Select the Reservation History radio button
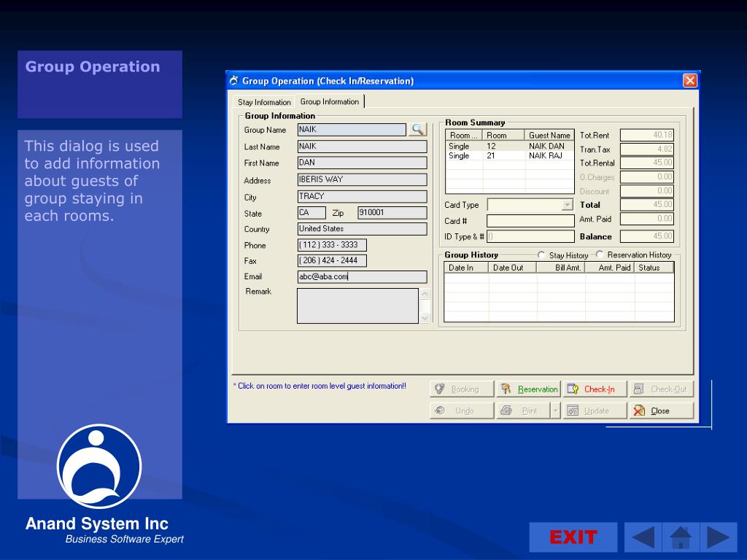The width and height of the screenshot is (747, 560). coord(600,254)
